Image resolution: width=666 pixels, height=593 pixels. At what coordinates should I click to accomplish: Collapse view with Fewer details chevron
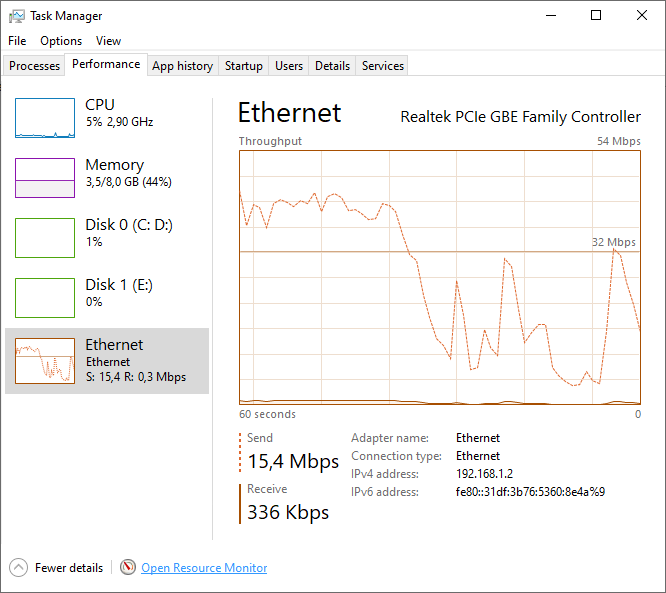(19, 567)
